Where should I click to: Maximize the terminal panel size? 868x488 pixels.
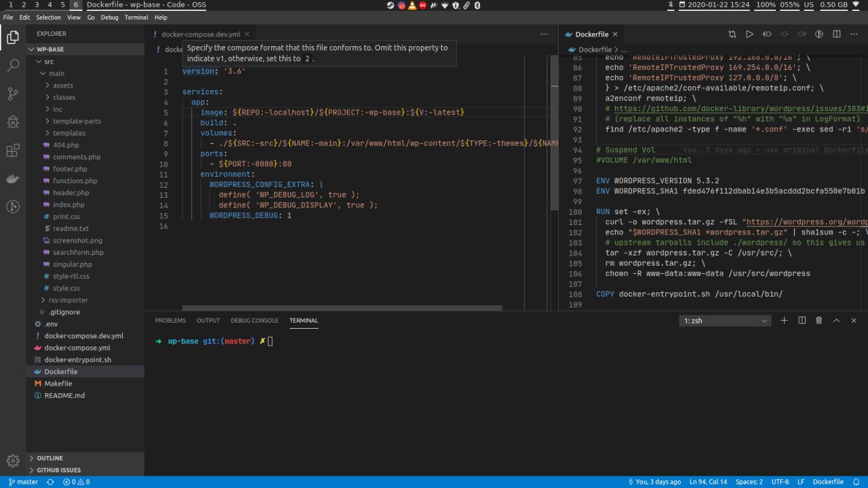(x=836, y=321)
